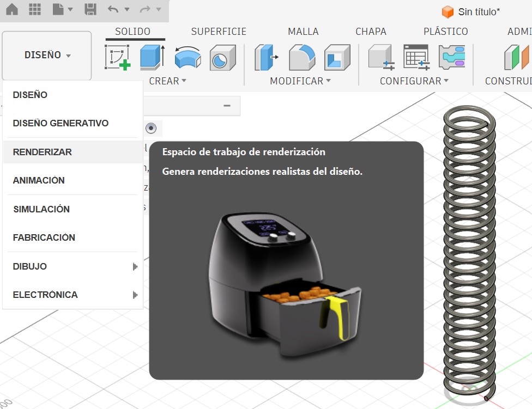The height and width of the screenshot is (409, 532).
Task: Open the CONSTRUIR panel label
Action: (x=508, y=81)
